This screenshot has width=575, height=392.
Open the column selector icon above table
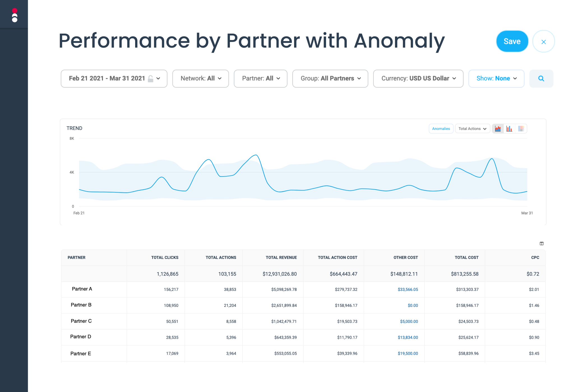(x=542, y=243)
